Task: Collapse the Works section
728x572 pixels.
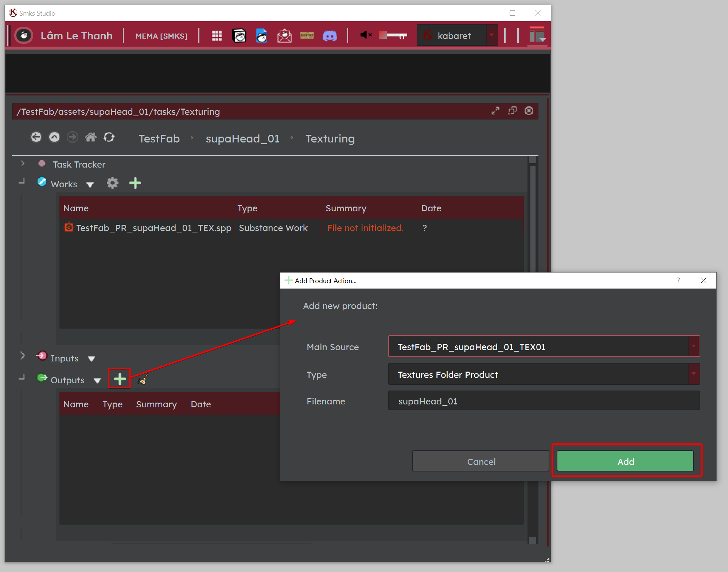Action: tap(22, 181)
